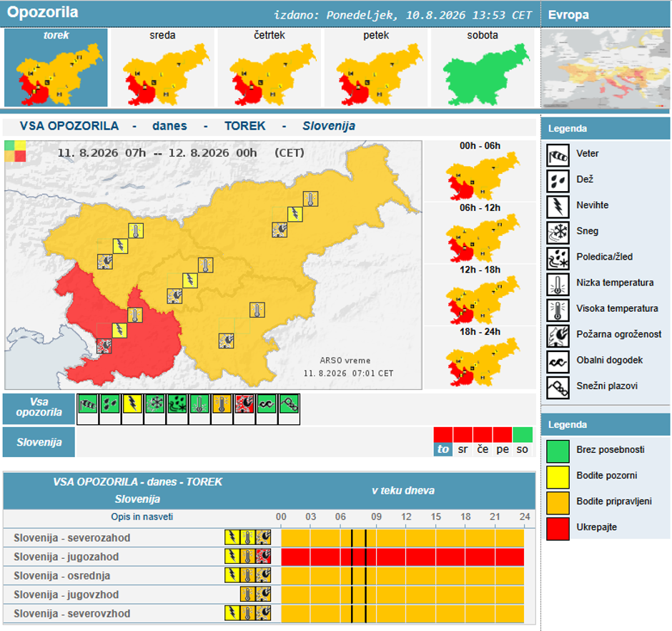Click the red Ukrepajte swatch
This screenshot has height=631, width=672.
[x=558, y=529]
